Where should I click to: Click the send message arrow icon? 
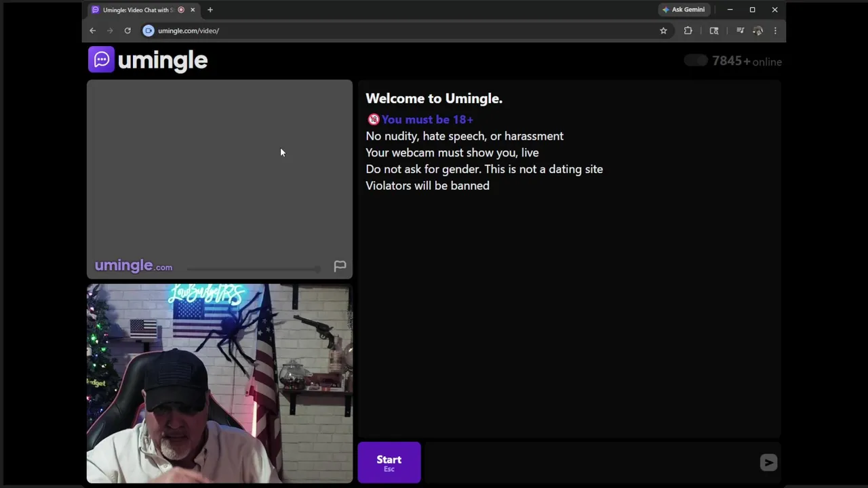(x=768, y=463)
